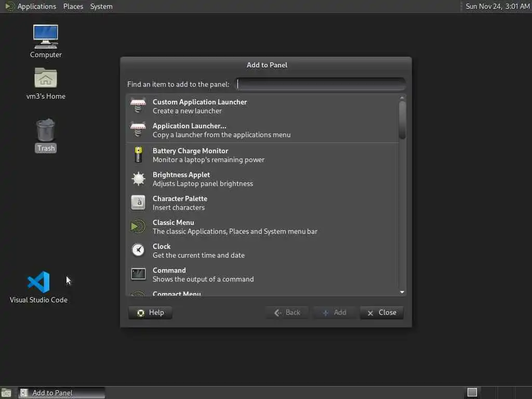The height and width of the screenshot is (399, 532).
Task: Select "The classic Applications, Places and System menu bar"
Action: tap(235, 231)
